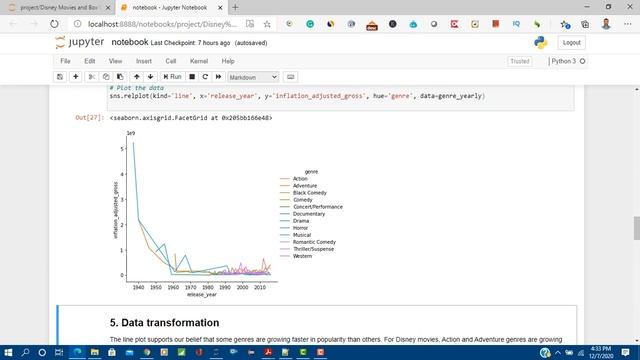Click the page vertical scrollbar thumb
The height and width of the screenshot is (360, 640).
pos(636,228)
